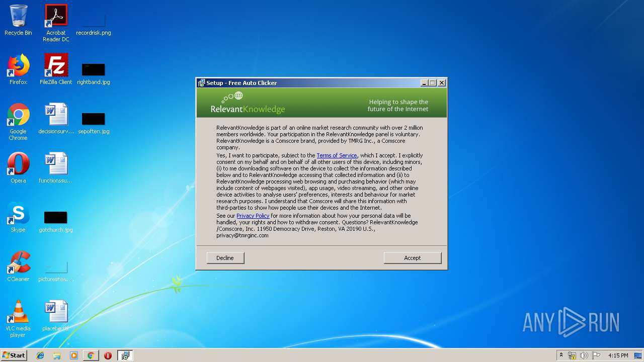
Task: Close the Setup - Free Auto Clicker window
Action: pos(442,83)
